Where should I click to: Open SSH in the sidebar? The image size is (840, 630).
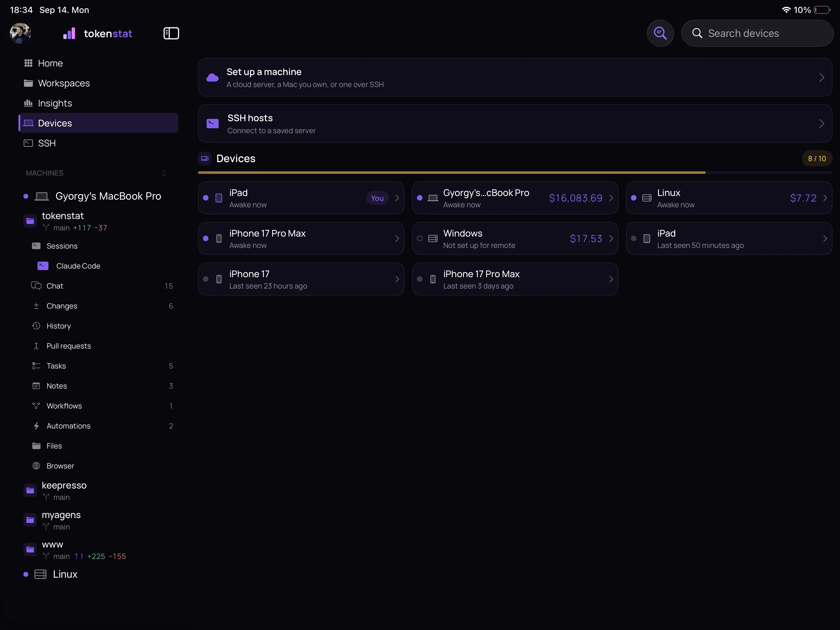pos(98,143)
